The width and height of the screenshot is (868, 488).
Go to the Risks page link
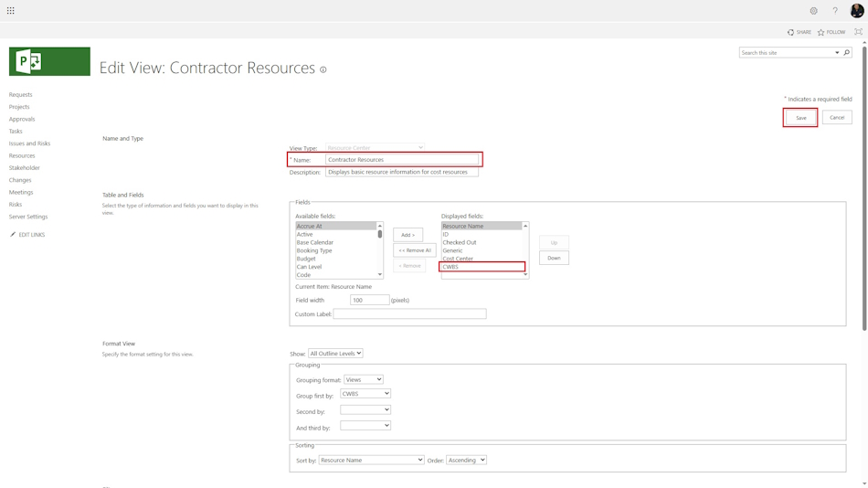point(16,205)
